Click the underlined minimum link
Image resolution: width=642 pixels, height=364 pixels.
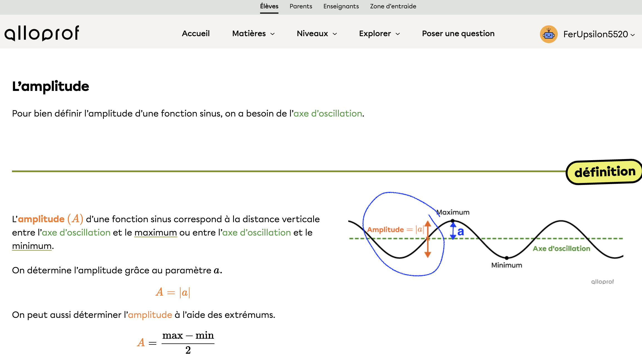point(32,246)
